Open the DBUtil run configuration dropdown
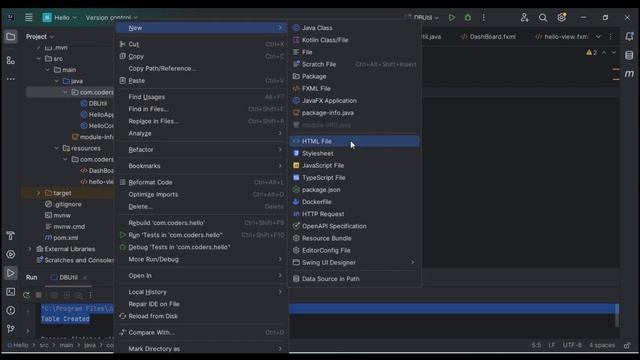Viewport: 640px width, 360px height. (422, 18)
